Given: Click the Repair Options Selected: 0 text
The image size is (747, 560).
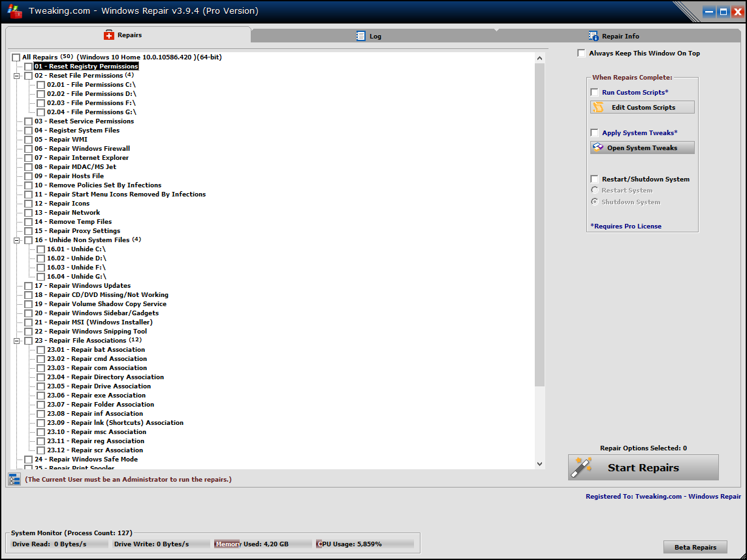Looking at the screenshot, I should click(x=643, y=448).
